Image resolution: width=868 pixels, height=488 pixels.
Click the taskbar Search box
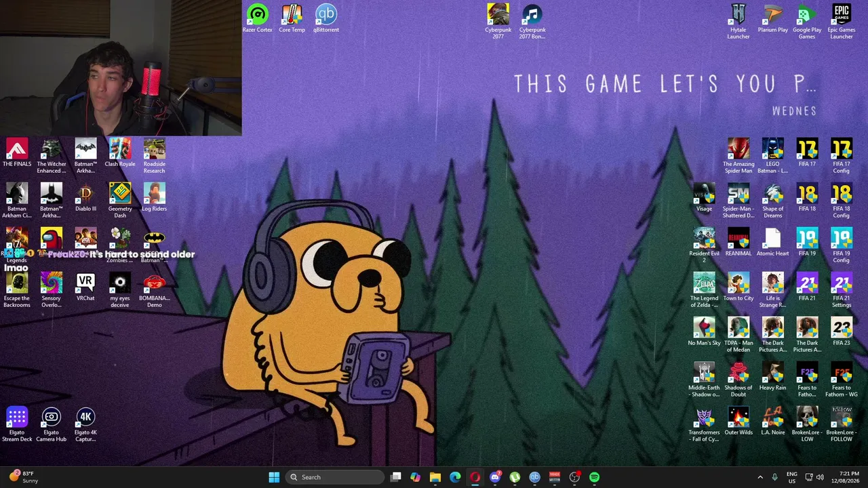click(335, 477)
